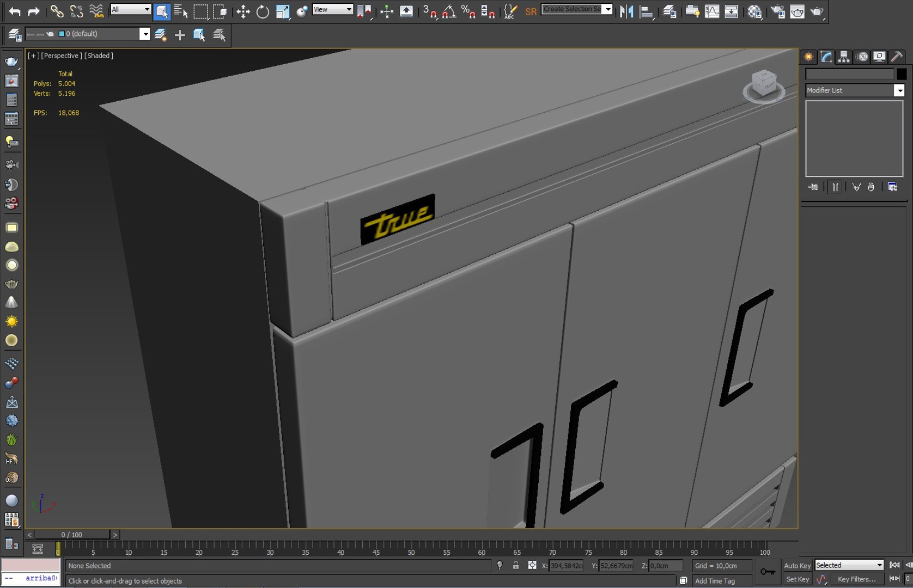Toggle Spinner Snap
This screenshot has width=913, height=588.
[x=488, y=11]
